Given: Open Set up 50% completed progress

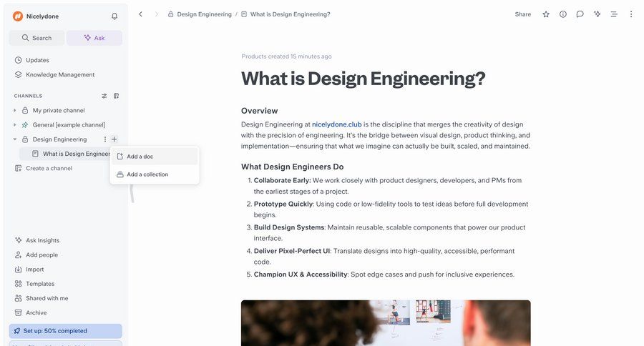Looking at the screenshot, I should (65, 331).
